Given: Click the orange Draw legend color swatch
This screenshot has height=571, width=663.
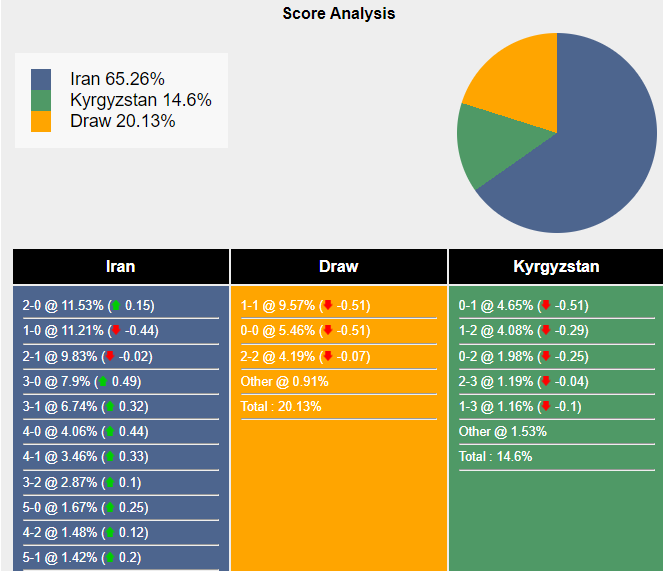Looking at the screenshot, I should point(41,121).
